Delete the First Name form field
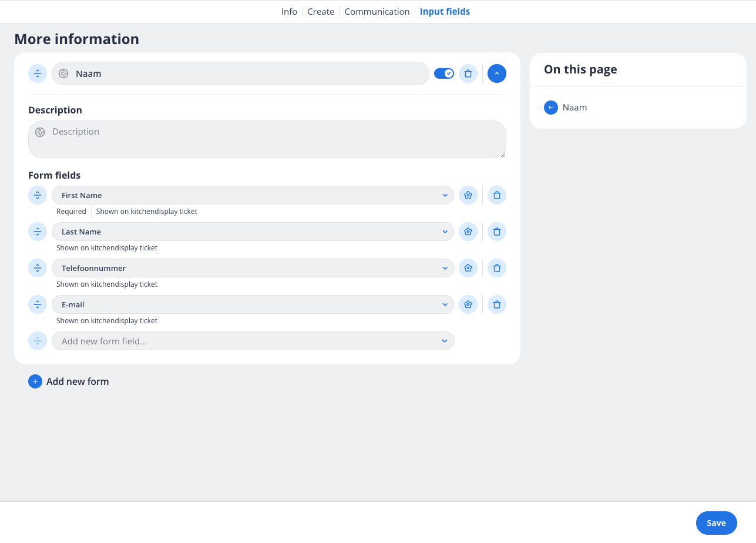Image resolution: width=756 pixels, height=543 pixels. coord(496,195)
